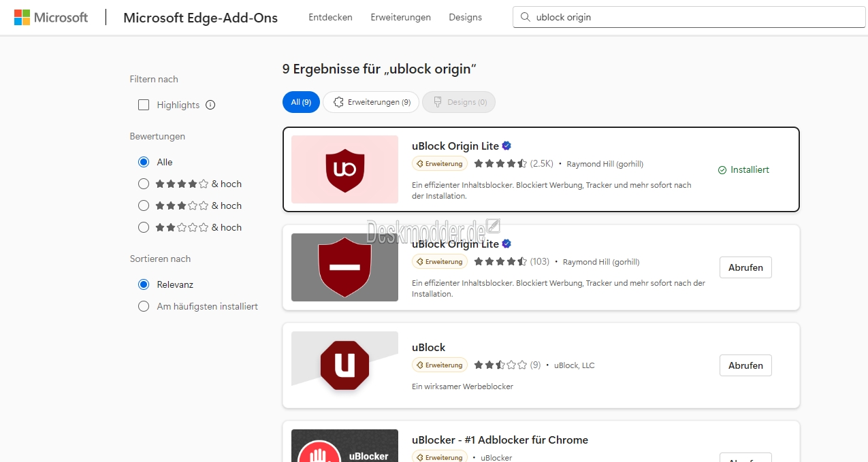Screen dimensions: 868x462
Task: Click the results heading '9 Ergebnisse für „ublock origin“'
Action: (x=379, y=69)
